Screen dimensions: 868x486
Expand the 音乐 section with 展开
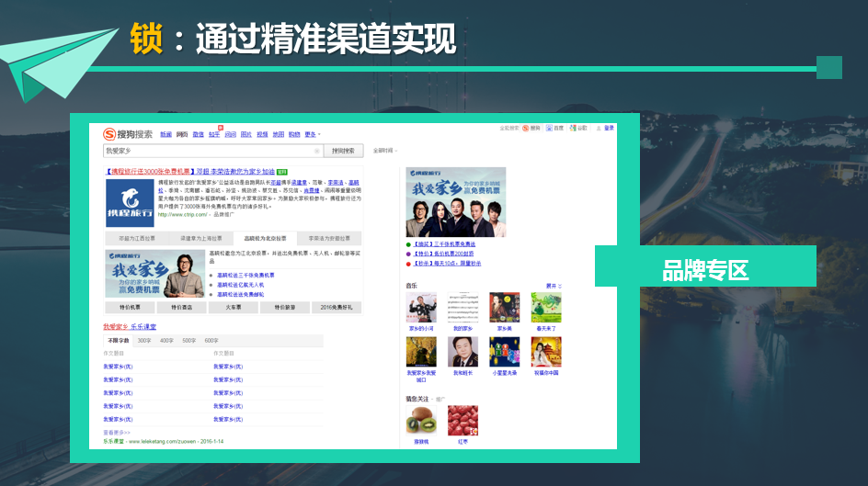coord(554,286)
